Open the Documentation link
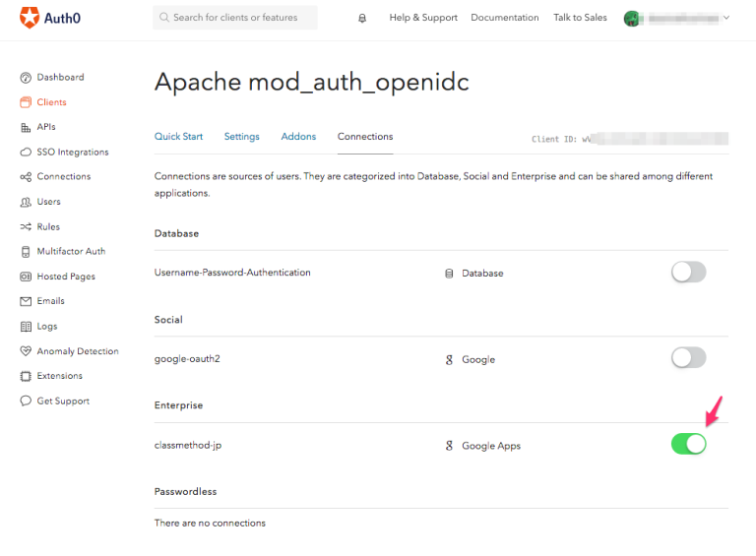This screenshot has width=756, height=556. pyautogui.click(x=505, y=18)
